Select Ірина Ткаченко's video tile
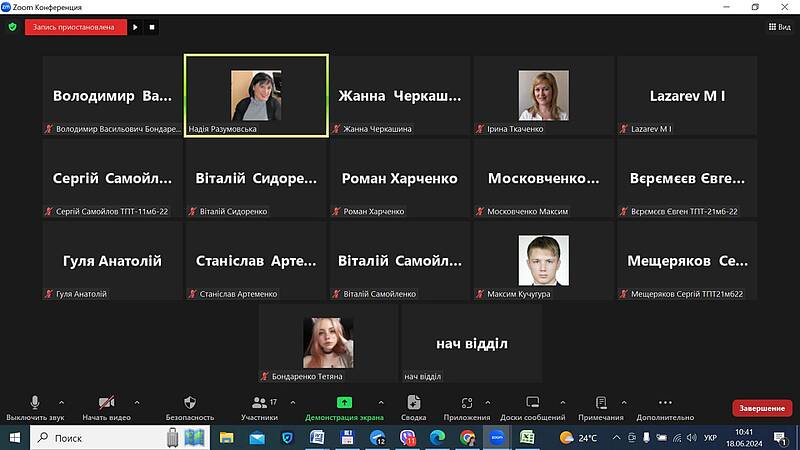The height and width of the screenshot is (450, 800). (543, 96)
